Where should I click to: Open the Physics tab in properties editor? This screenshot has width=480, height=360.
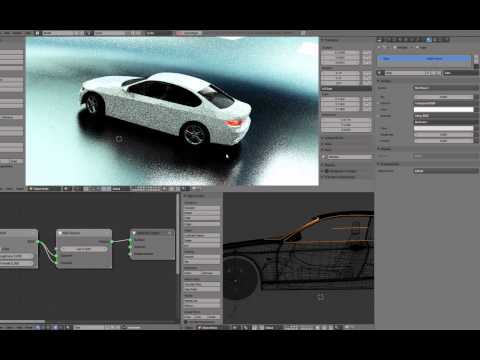[x=447, y=40]
